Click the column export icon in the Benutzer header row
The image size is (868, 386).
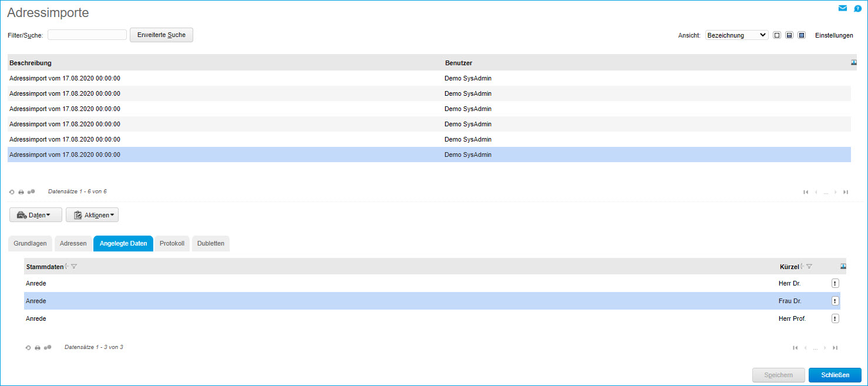(x=854, y=63)
